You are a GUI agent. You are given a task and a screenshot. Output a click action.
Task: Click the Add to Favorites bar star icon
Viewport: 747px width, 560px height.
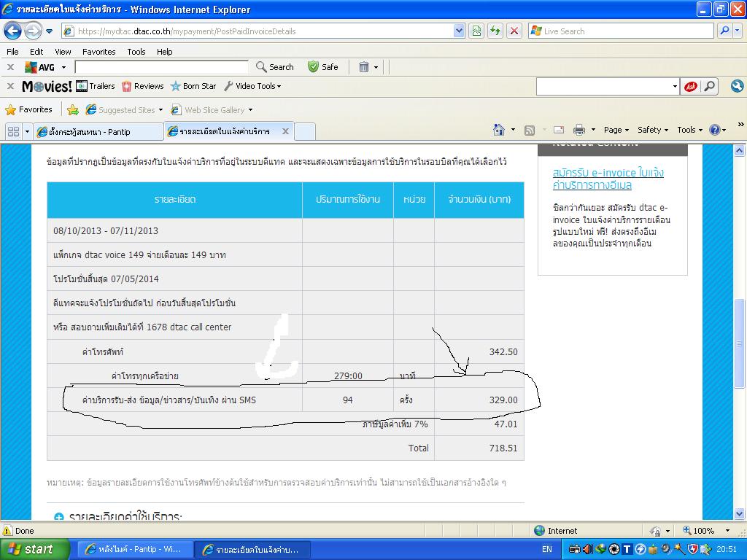click(73, 110)
